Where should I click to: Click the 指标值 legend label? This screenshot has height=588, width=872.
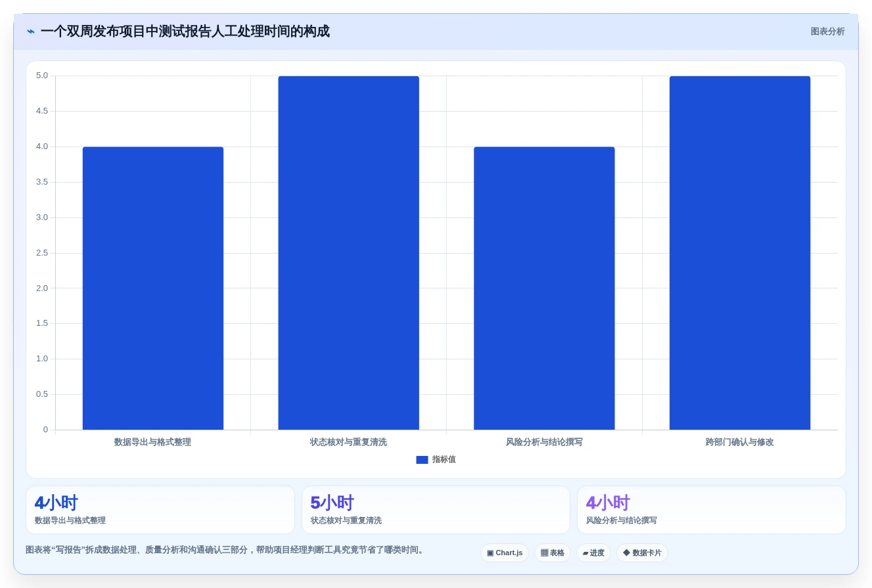click(x=444, y=460)
